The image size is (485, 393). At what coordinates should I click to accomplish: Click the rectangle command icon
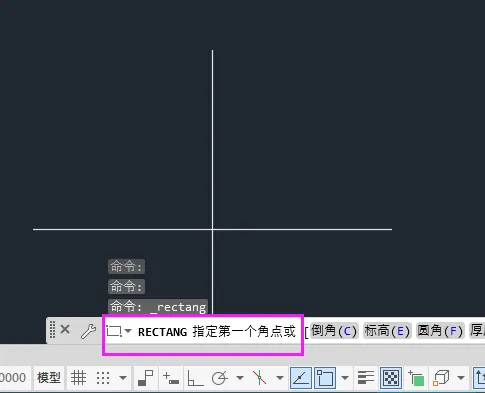114,331
